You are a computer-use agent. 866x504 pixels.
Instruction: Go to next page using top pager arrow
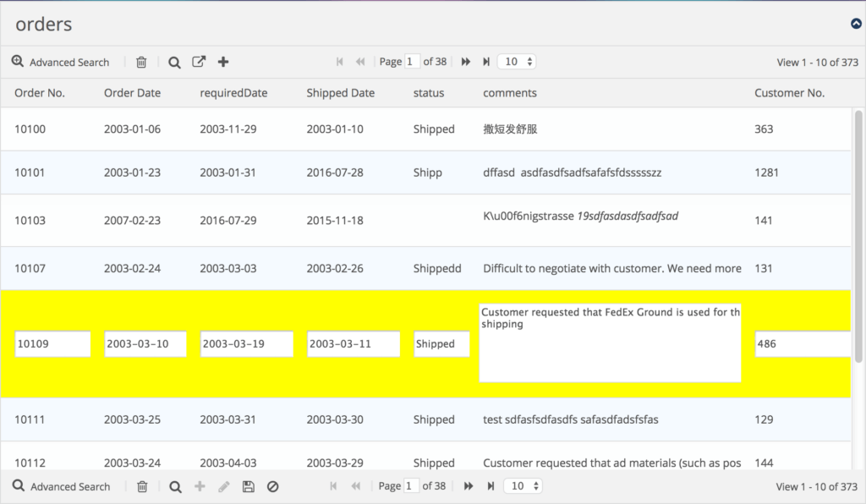(466, 62)
